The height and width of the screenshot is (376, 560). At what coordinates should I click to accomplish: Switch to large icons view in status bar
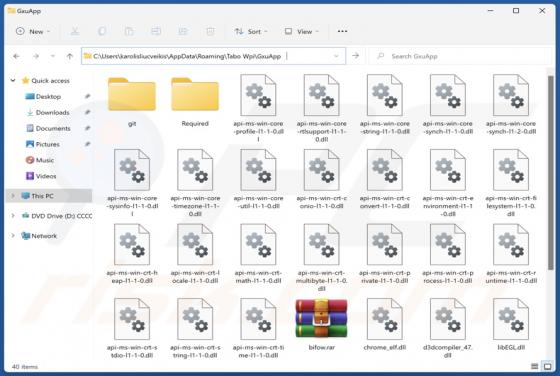[x=547, y=366]
